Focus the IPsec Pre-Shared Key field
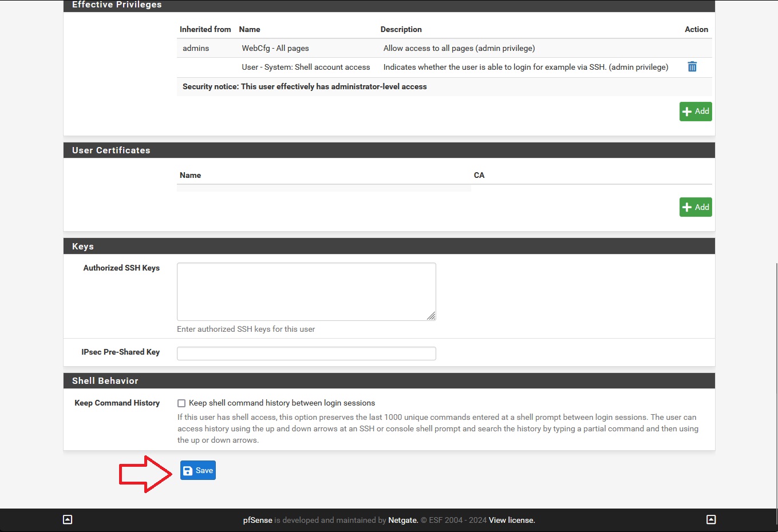 click(x=306, y=354)
